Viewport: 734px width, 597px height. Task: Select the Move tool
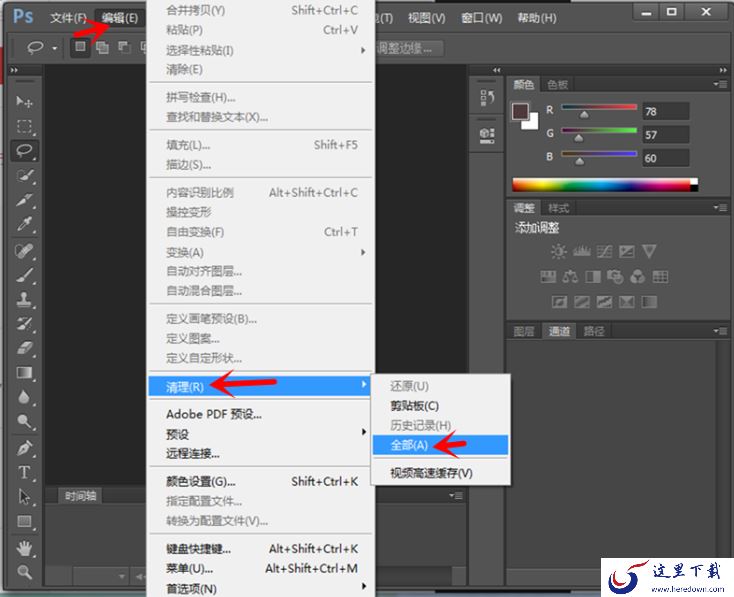[24, 102]
